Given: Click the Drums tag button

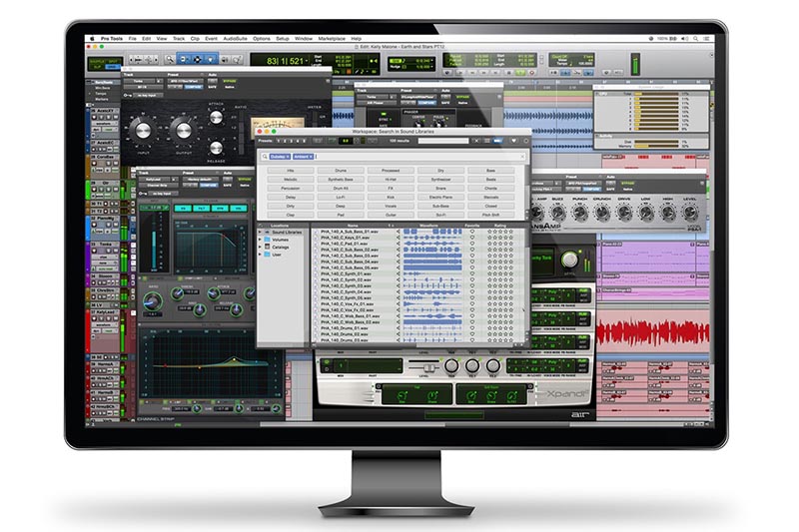Looking at the screenshot, I should [341, 171].
